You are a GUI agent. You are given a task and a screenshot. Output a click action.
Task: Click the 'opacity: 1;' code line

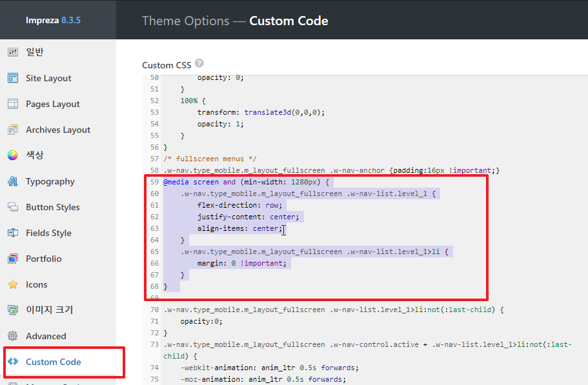[x=221, y=124]
